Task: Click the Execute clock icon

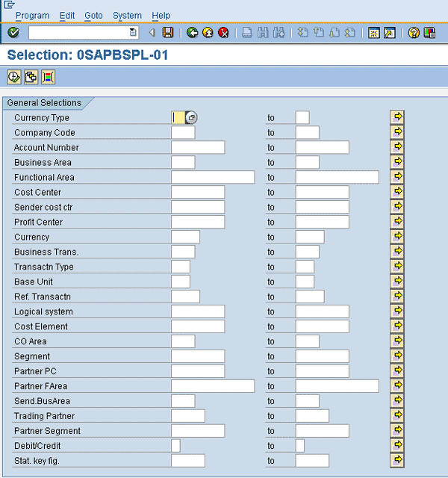Action: [13, 77]
